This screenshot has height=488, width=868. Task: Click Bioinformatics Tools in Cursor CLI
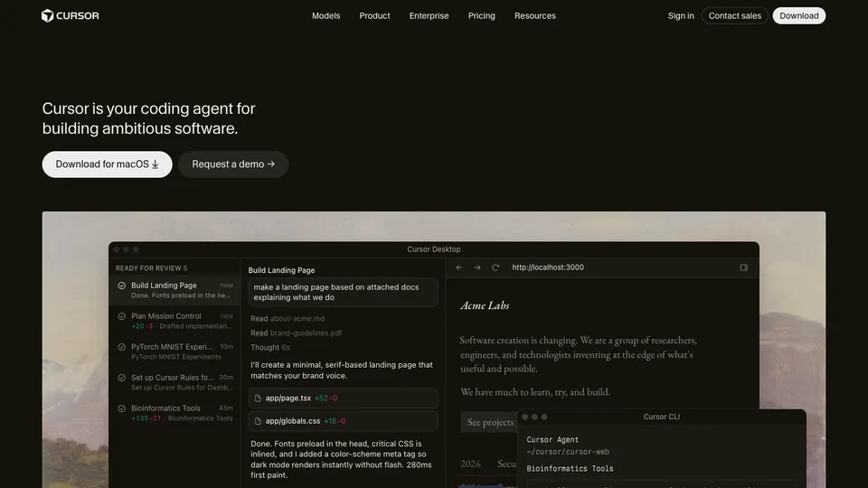[x=571, y=469]
